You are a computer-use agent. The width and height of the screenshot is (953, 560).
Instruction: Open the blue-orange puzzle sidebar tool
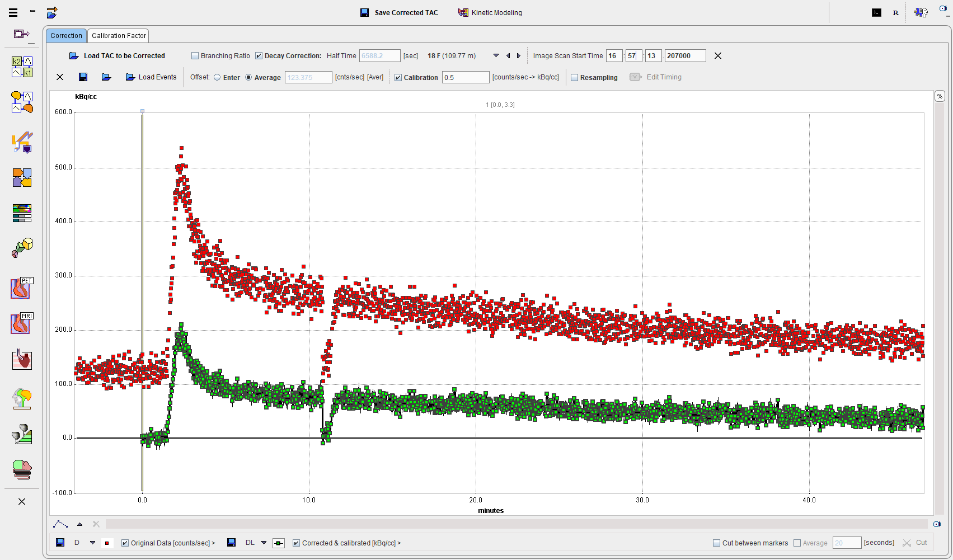tap(22, 177)
